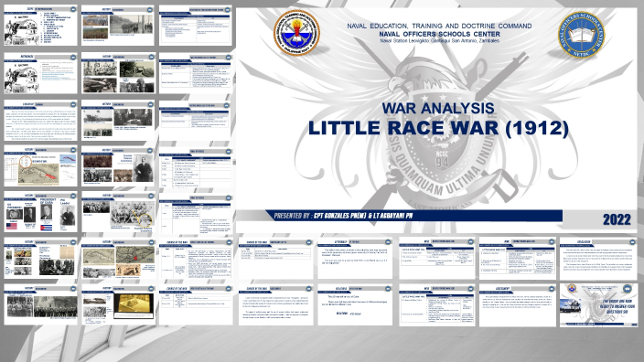
Task: Click the Naval Station San Antonio Zambales address
Action: tap(439, 41)
